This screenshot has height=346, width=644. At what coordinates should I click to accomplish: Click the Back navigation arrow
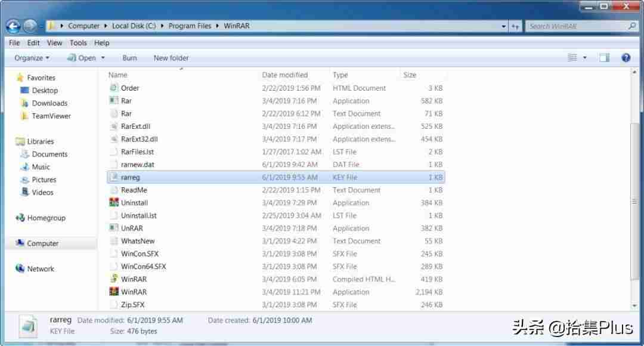(13, 26)
